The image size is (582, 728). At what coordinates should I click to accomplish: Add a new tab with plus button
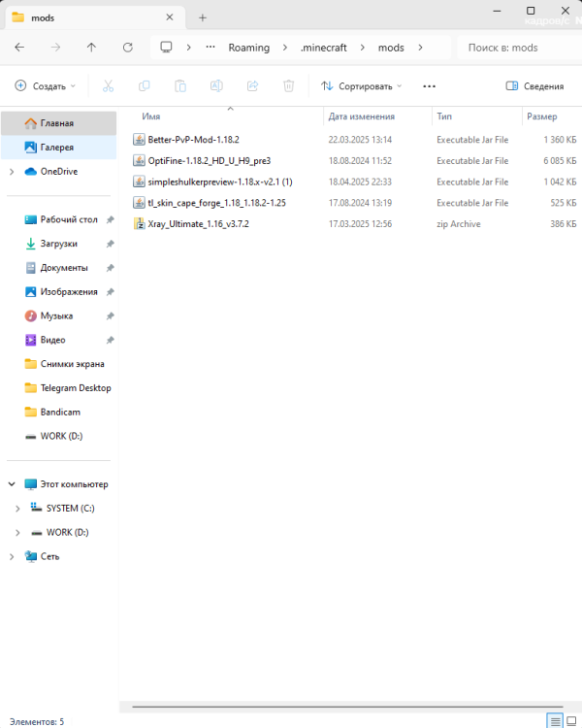click(203, 17)
